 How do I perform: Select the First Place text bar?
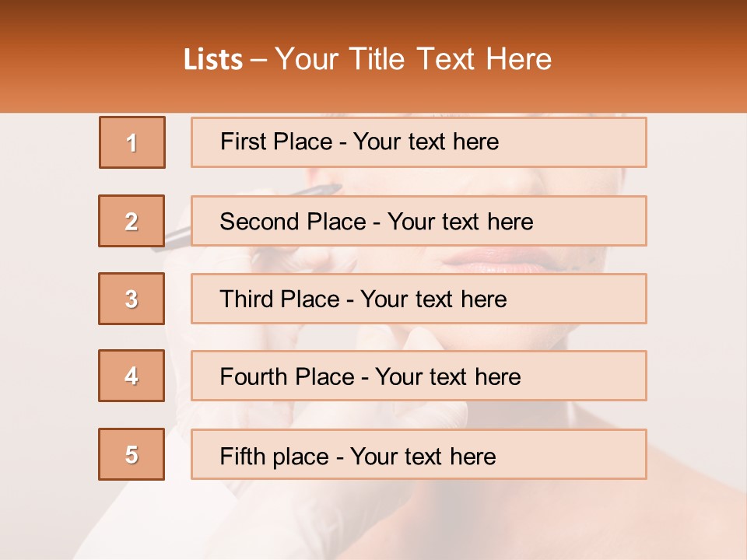[x=419, y=142]
